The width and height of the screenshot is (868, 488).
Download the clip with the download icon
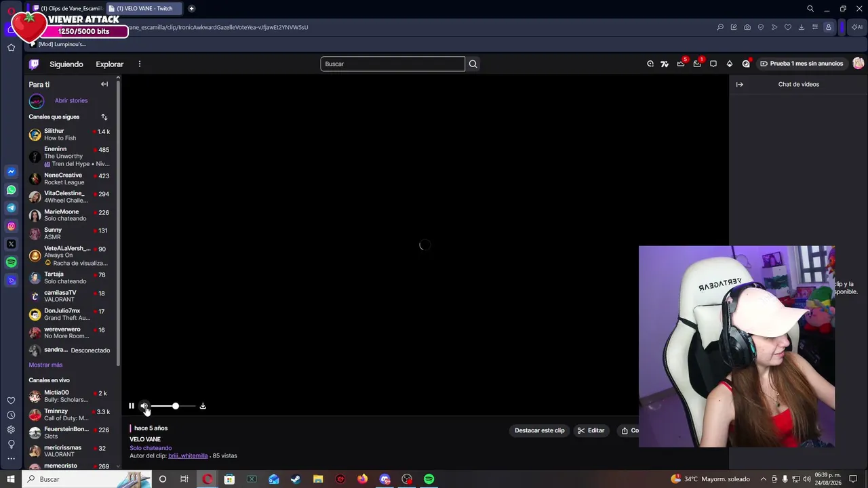[203, 406]
